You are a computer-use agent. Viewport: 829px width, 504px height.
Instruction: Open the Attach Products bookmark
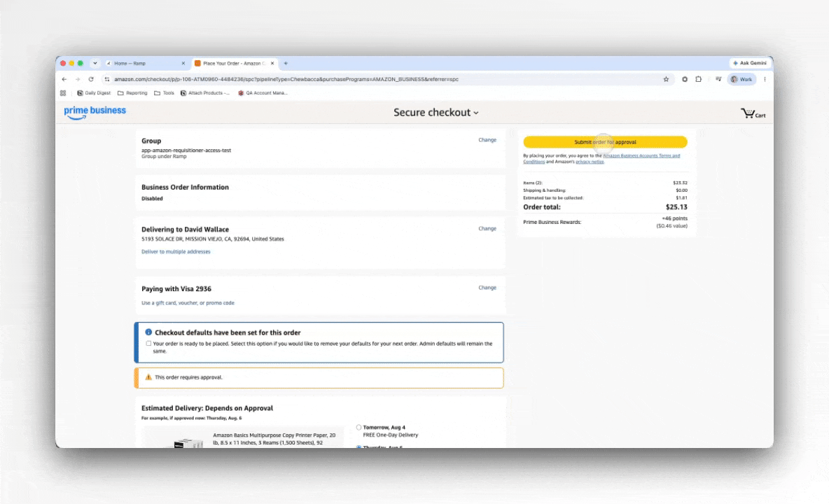pyautogui.click(x=205, y=93)
